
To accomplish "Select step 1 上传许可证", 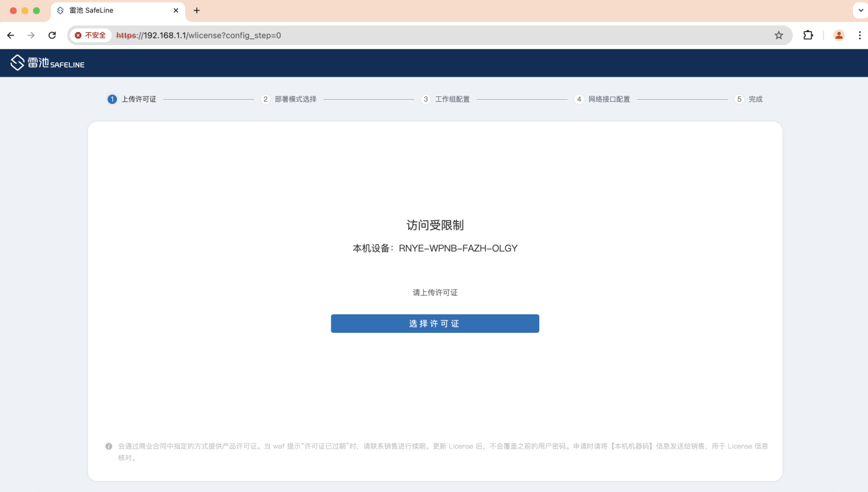I will point(132,99).
